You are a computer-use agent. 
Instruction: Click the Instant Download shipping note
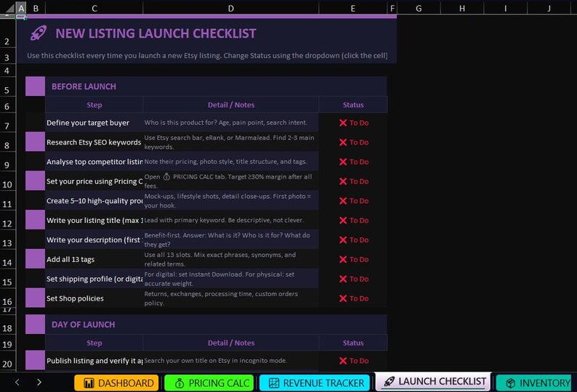(230, 279)
